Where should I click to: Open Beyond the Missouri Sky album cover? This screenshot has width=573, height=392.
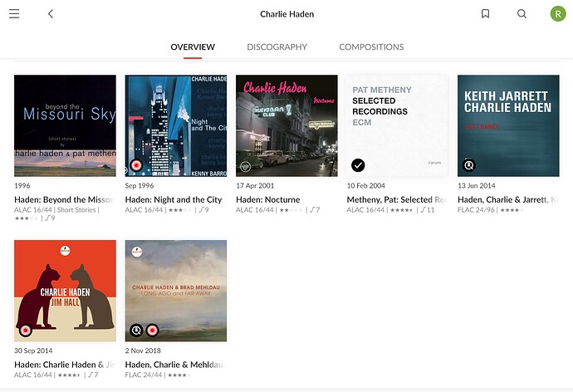pos(65,125)
